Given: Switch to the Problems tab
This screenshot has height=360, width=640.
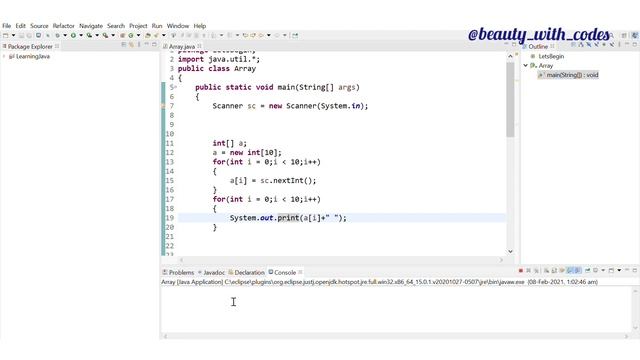Looking at the screenshot, I should tap(178, 272).
